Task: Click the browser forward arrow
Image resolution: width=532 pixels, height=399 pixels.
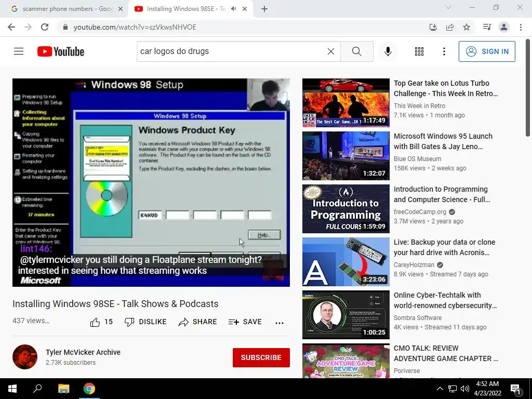Action: [28, 27]
